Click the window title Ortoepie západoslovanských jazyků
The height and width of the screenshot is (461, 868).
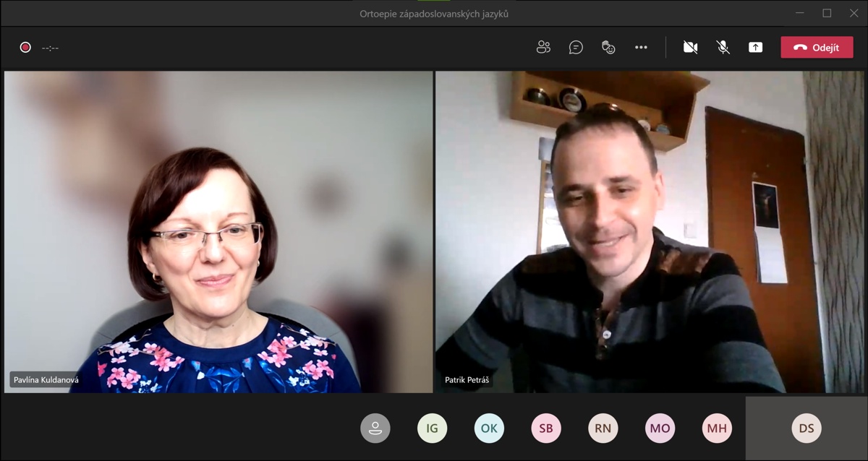pos(434,14)
